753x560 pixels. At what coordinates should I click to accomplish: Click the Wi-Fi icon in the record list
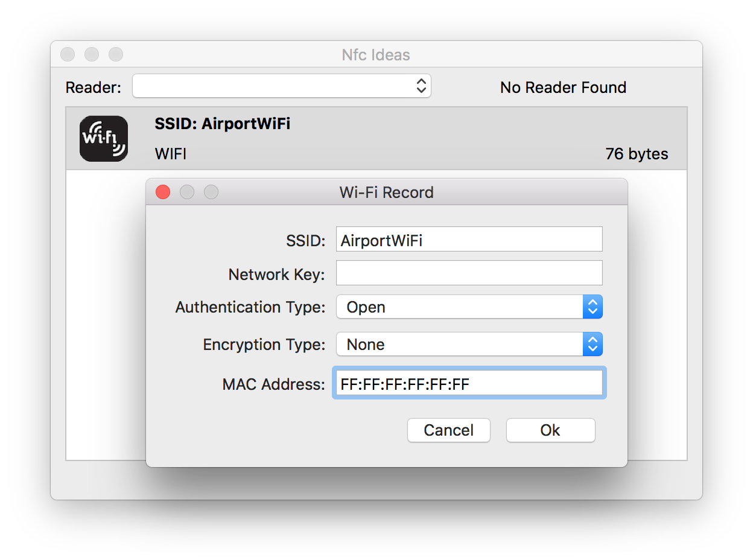(104, 139)
